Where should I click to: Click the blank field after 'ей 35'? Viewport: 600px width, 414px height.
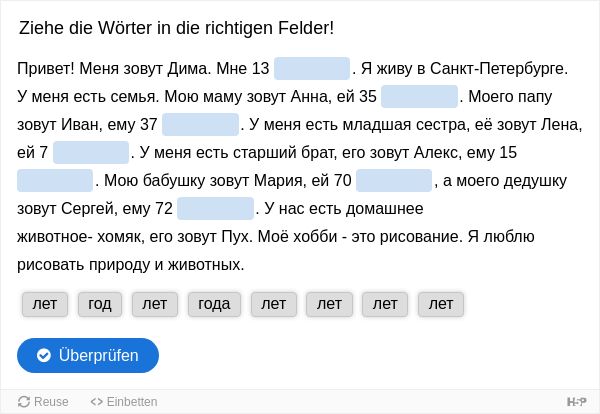[419, 96]
